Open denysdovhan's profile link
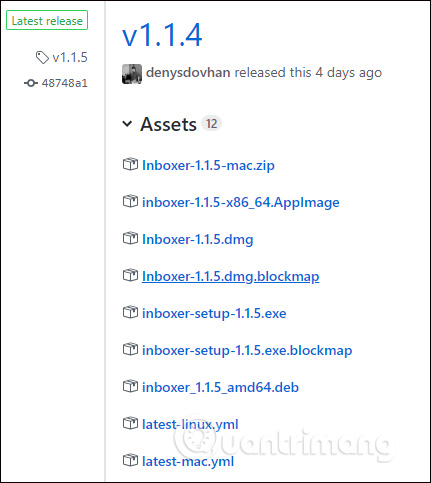This screenshot has height=483, width=431. [x=188, y=72]
